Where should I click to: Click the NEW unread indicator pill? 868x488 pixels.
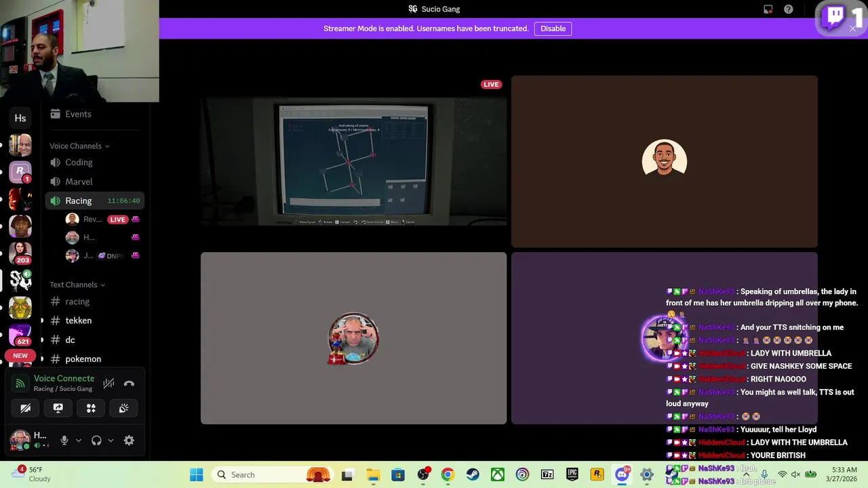click(20, 355)
